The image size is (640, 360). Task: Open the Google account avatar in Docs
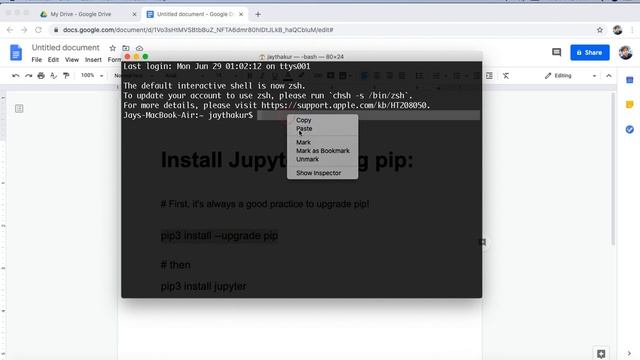[x=625, y=52]
